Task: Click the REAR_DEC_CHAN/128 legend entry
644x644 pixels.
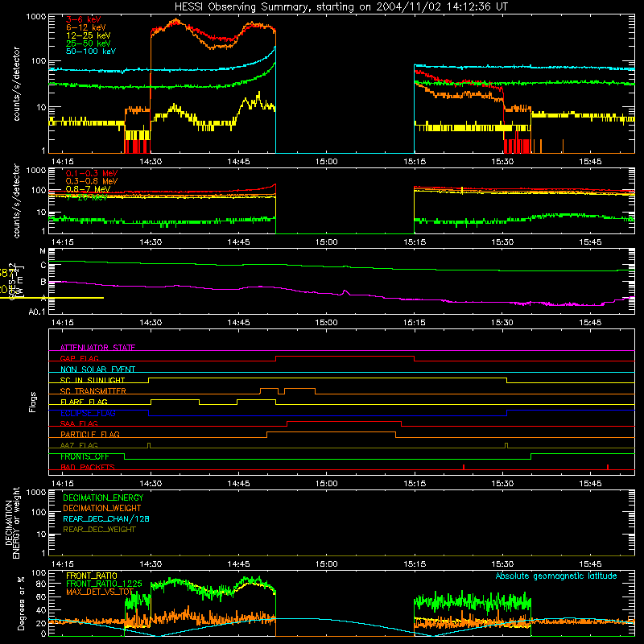Action: [x=106, y=518]
